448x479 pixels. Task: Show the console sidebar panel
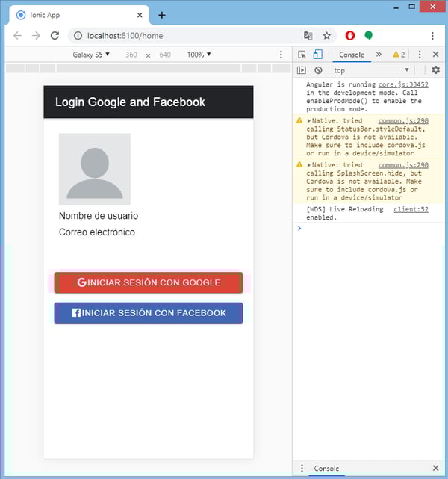tap(302, 70)
